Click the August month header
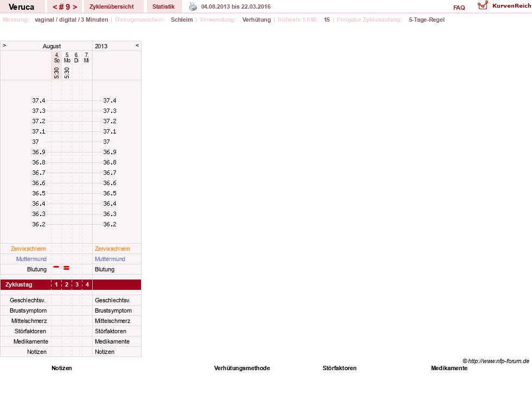Screen dimensions: 532x400 tap(52, 46)
